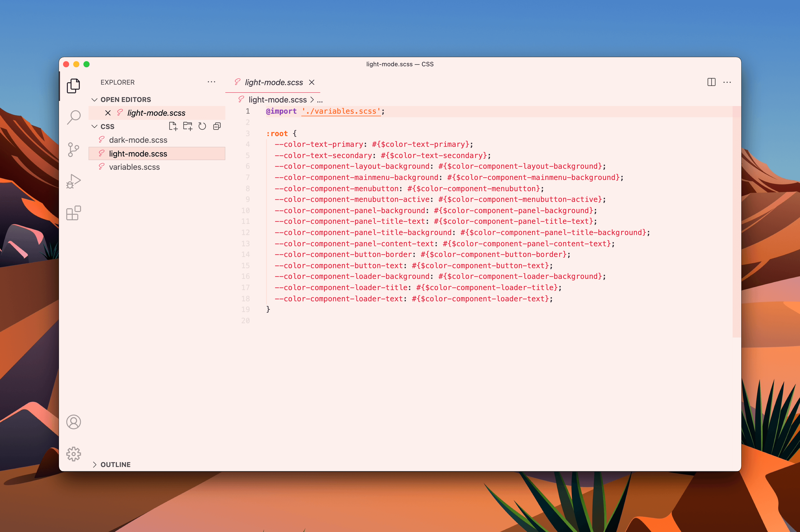Open the Search view in activity bar
The height and width of the screenshot is (532, 800).
[x=74, y=118]
